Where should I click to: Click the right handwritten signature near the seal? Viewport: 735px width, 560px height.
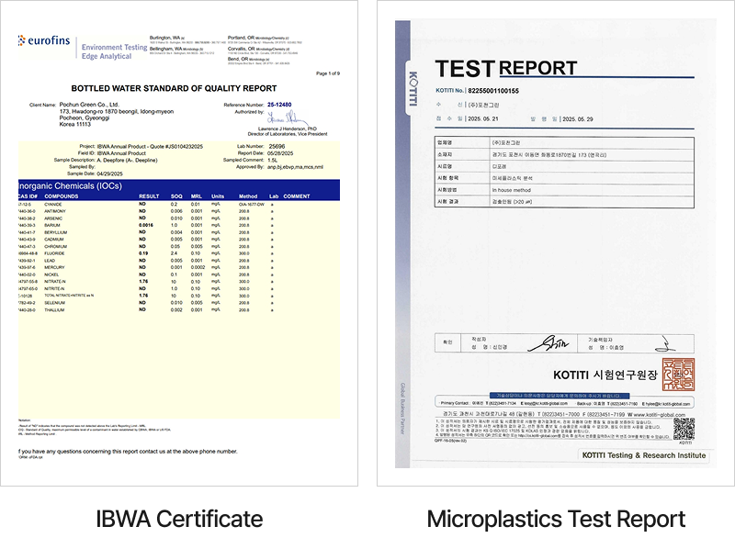659,346
